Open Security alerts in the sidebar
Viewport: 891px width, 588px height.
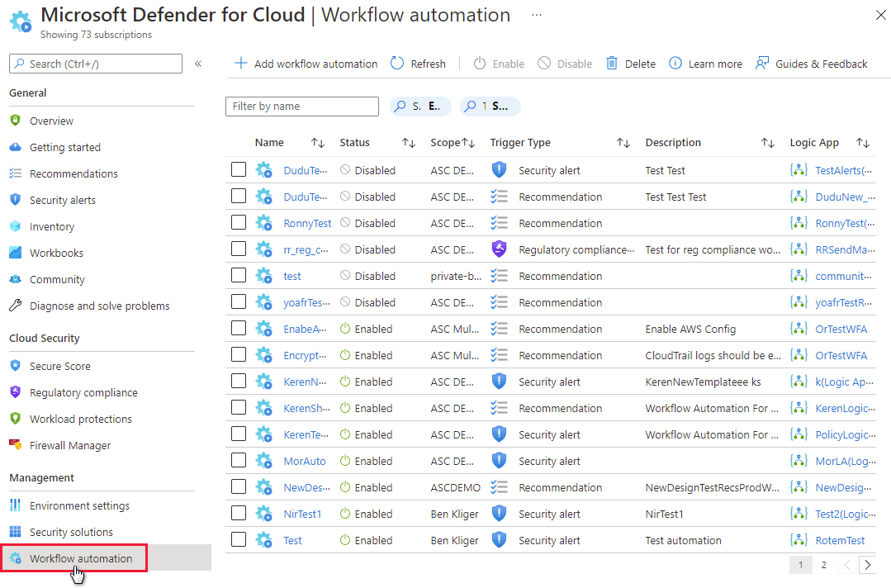click(62, 200)
